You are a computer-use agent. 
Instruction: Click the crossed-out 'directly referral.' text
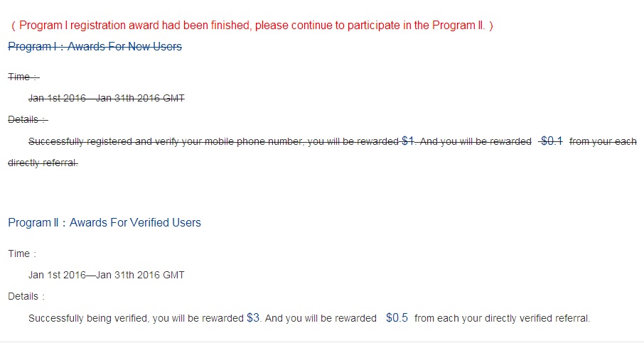(x=43, y=163)
